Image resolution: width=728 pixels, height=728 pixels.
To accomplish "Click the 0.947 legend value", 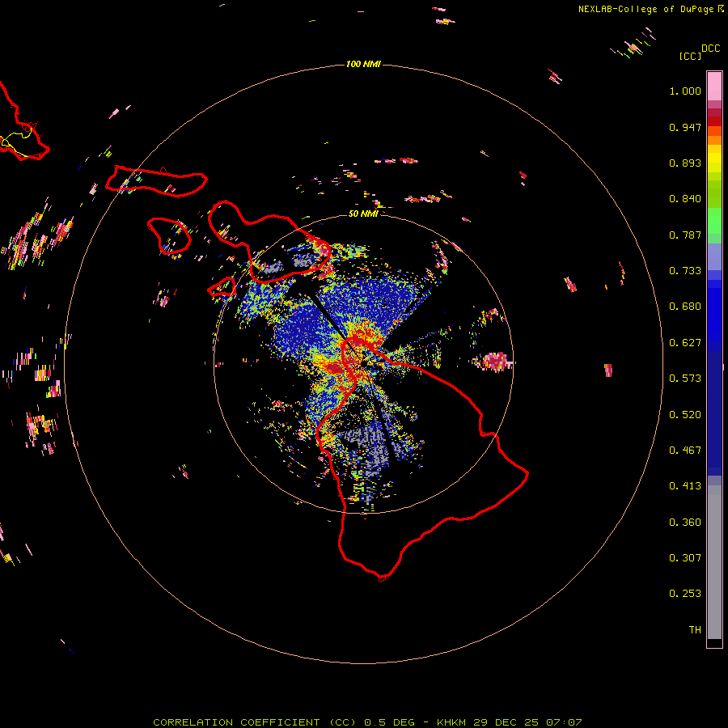I will point(685,127).
